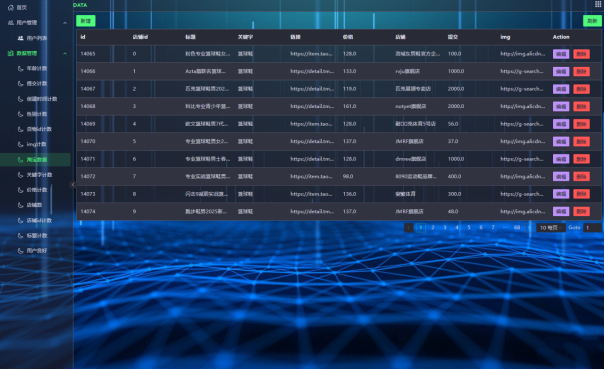Delete row 14070 with the red button

tap(581, 142)
